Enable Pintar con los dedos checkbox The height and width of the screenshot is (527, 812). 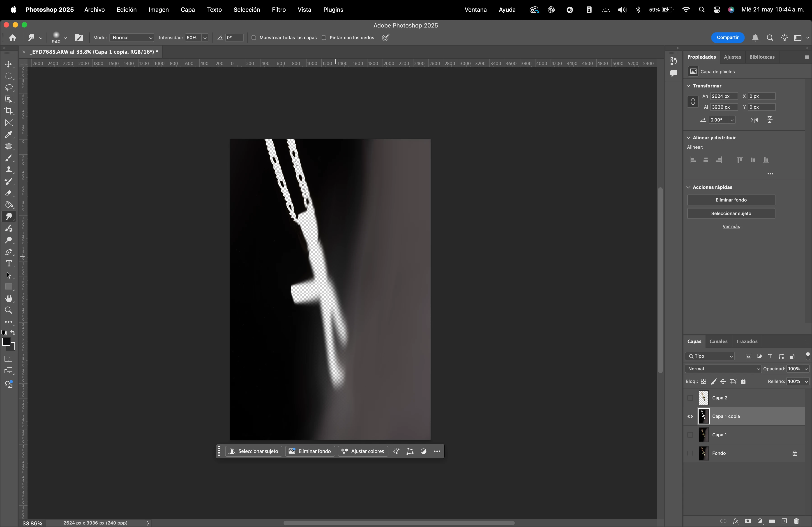(x=324, y=38)
